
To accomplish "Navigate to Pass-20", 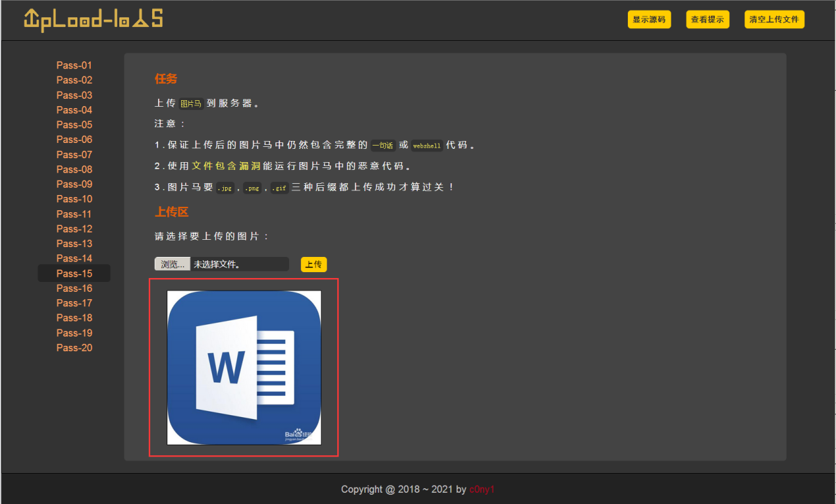I will (74, 348).
